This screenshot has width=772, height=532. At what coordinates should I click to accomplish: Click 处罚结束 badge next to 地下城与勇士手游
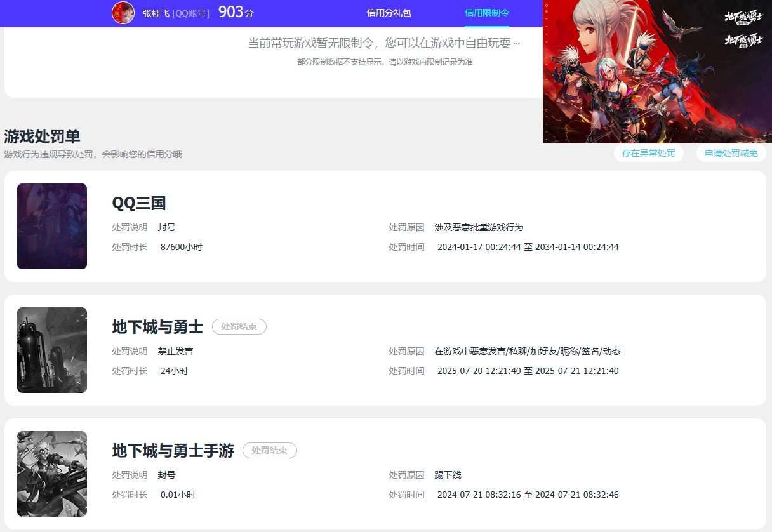pos(270,451)
